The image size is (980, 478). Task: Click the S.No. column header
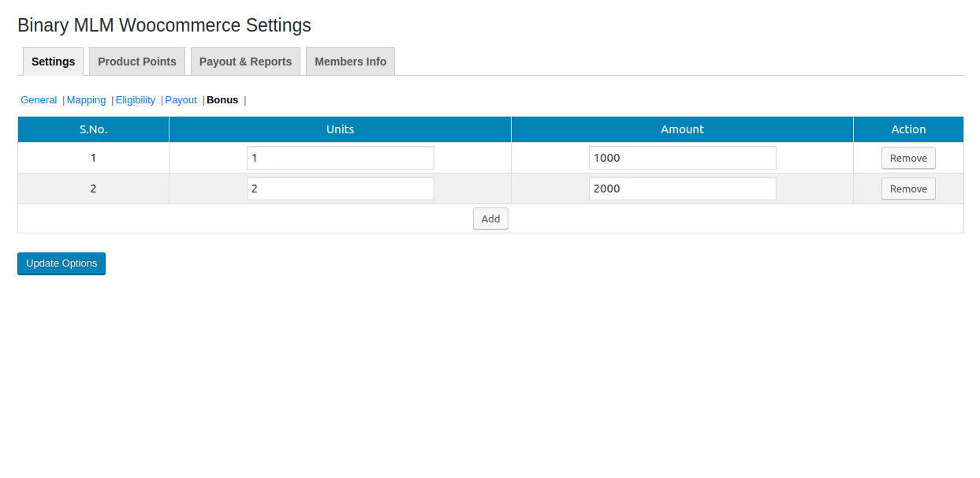point(93,129)
